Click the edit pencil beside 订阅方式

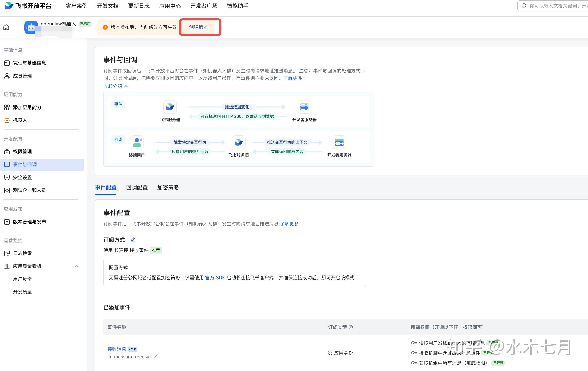coord(133,240)
